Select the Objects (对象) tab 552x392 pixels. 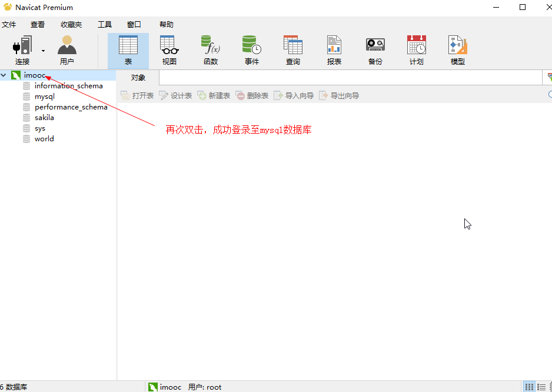[138, 78]
